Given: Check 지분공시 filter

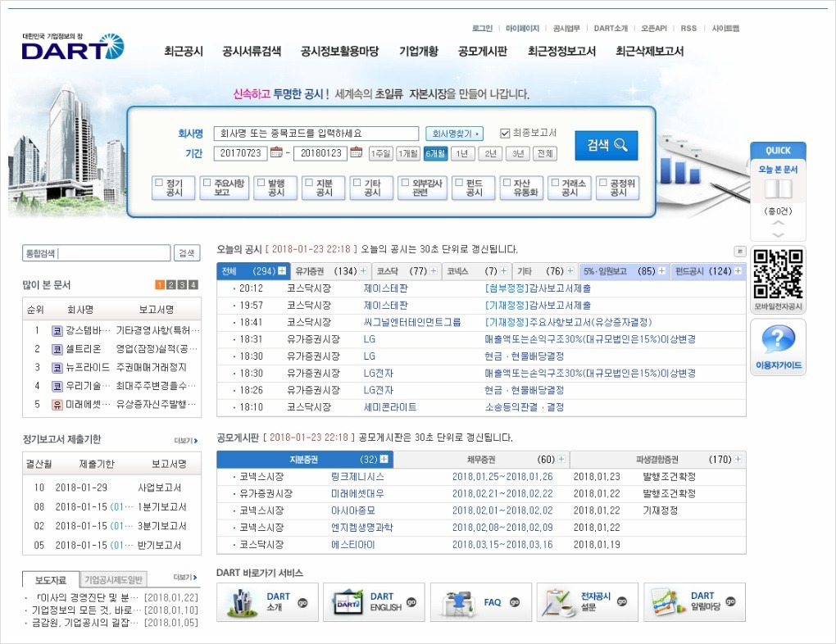Looking at the screenshot, I should tap(309, 183).
